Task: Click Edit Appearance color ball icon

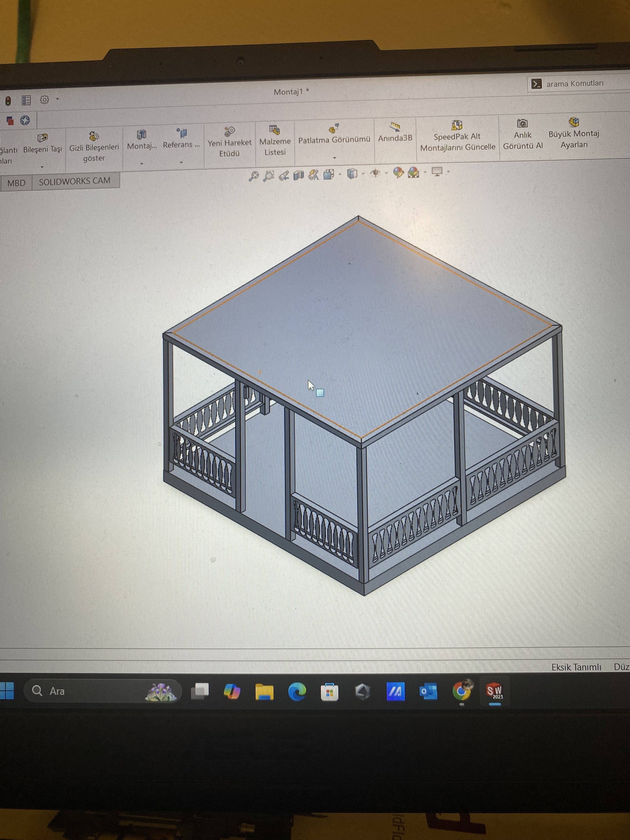Action: pos(398,173)
